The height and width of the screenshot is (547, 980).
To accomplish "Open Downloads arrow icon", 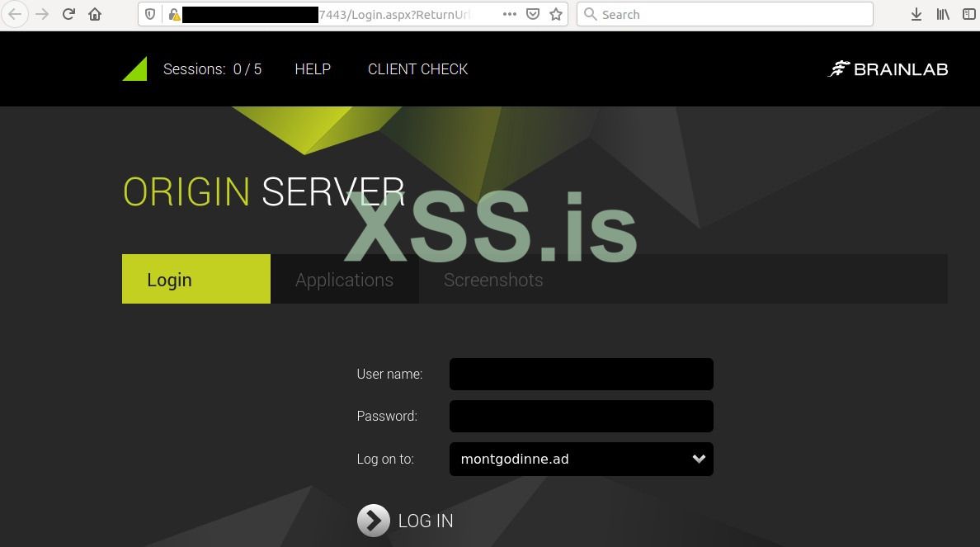I will click(916, 14).
